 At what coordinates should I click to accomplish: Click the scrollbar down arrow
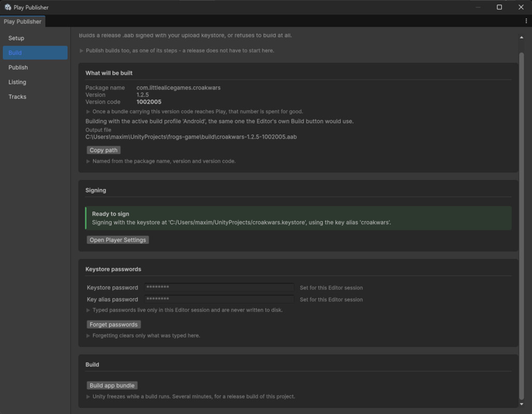(x=522, y=404)
